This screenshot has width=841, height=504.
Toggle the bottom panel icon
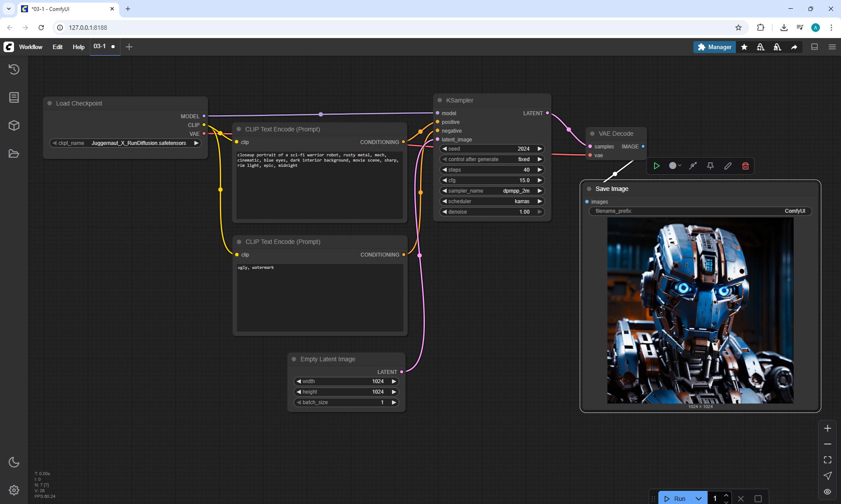coord(814,47)
